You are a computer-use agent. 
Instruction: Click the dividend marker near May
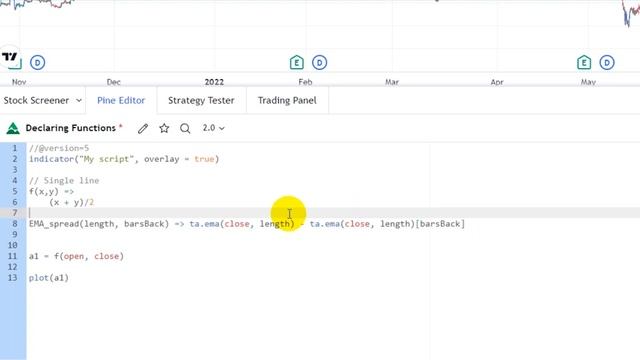[607, 63]
